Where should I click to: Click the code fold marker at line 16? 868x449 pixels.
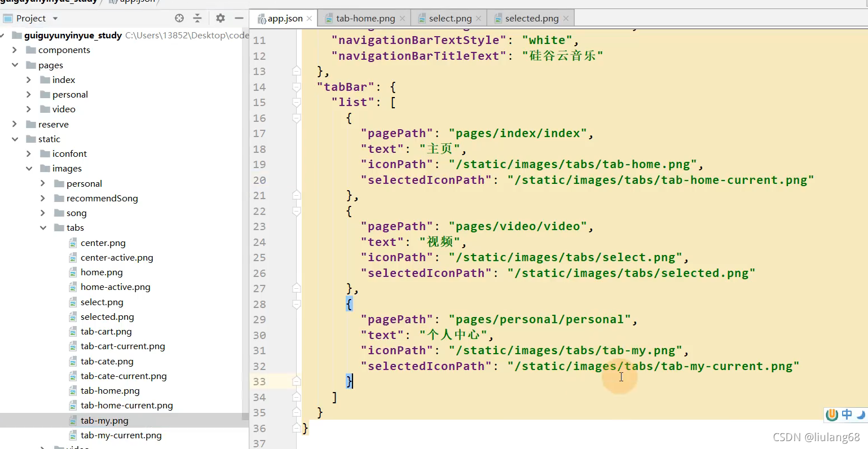click(296, 118)
